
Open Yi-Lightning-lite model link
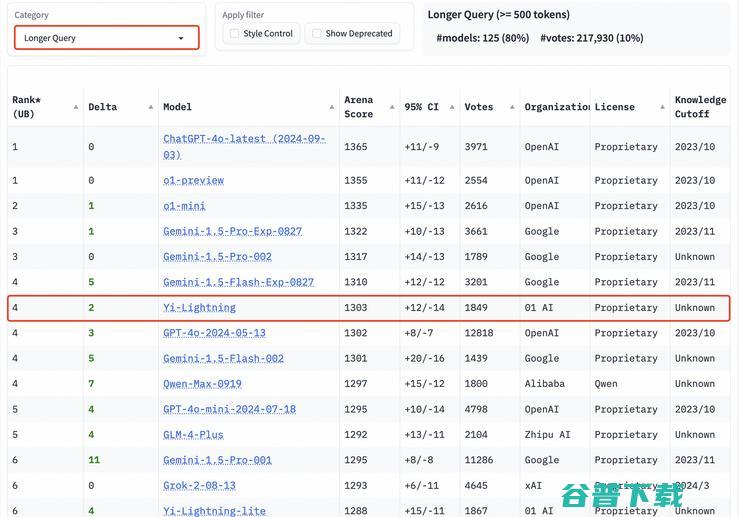point(214,511)
